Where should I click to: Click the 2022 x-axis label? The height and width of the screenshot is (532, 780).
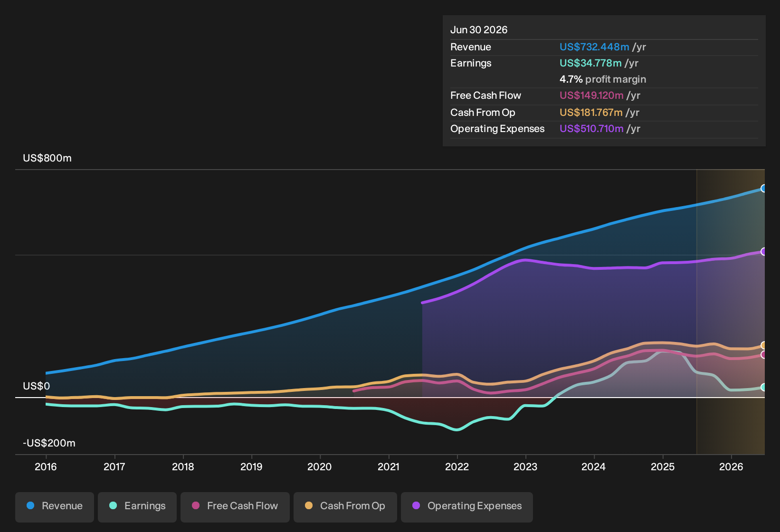(x=457, y=467)
